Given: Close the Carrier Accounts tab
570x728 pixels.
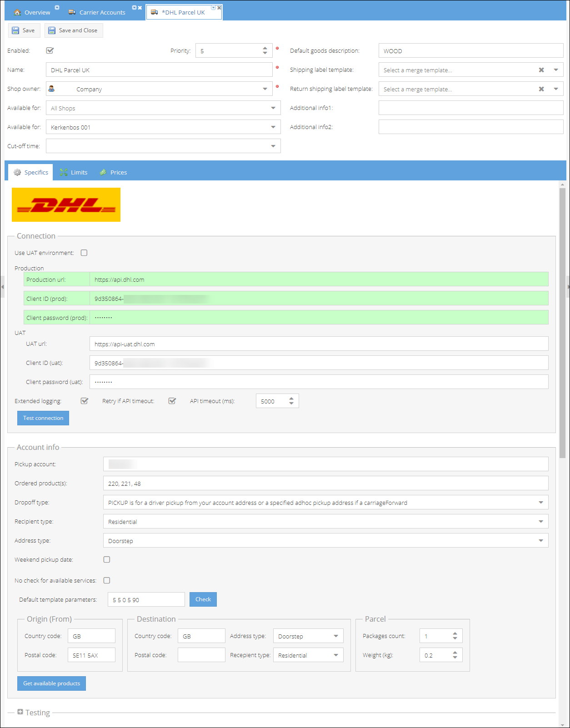Looking at the screenshot, I should coord(140,8).
